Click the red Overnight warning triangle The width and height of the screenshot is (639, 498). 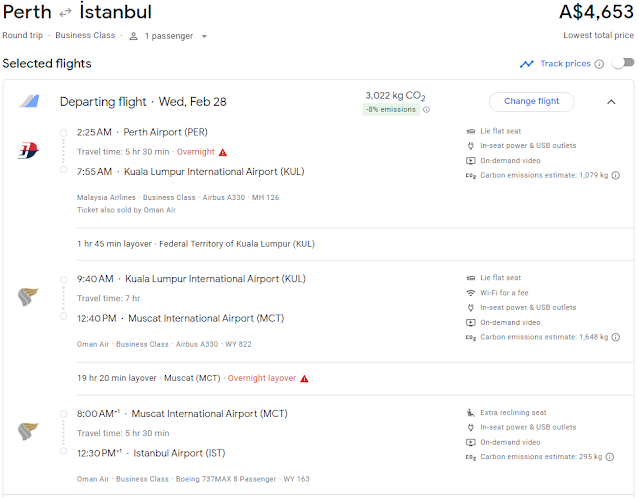pyautogui.click(x=223, y=152)
